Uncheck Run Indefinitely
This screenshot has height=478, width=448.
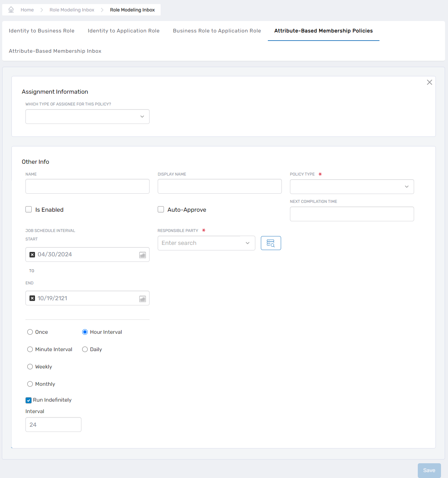pos(28,400)
